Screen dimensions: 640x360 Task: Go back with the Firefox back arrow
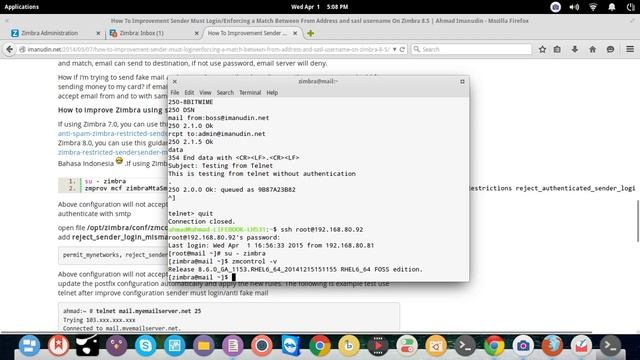(x=9, y=49)
